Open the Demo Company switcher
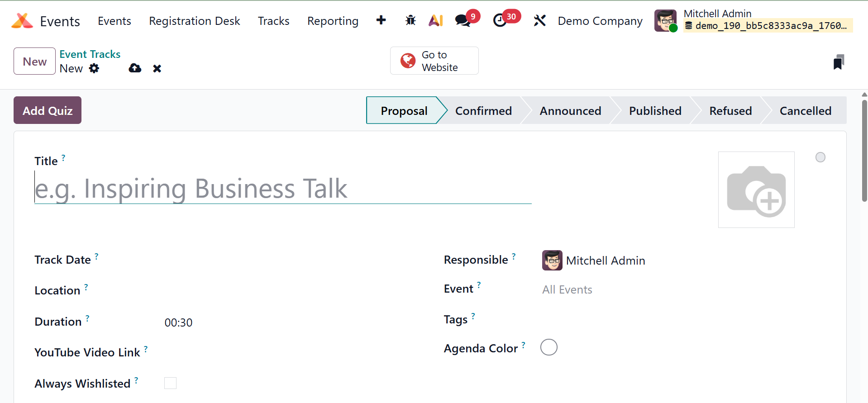The height and width of the screenshot is (403, 868). point(600,21)
